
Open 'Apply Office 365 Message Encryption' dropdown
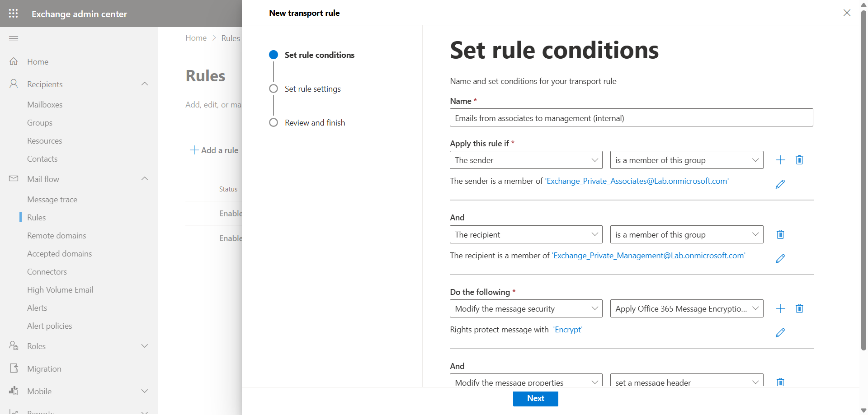pos(687,308)
